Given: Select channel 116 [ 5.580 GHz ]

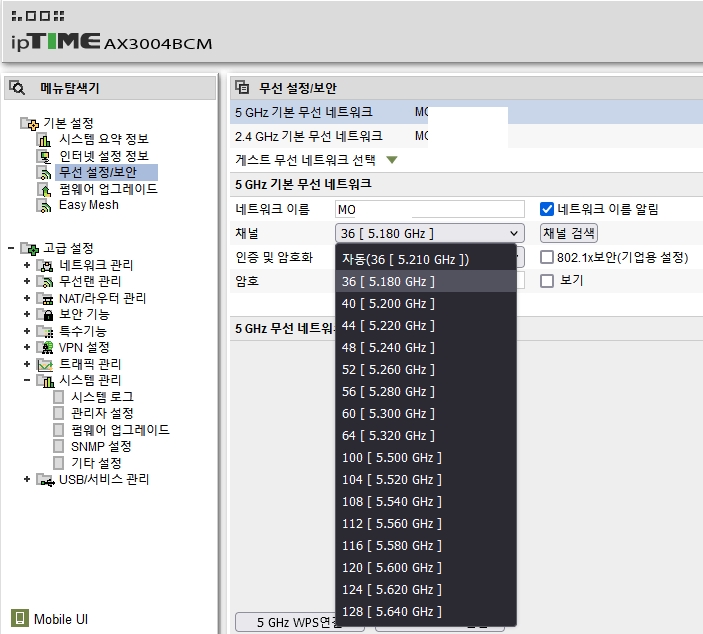Looking at the screenshot, I should pos(426,546).
